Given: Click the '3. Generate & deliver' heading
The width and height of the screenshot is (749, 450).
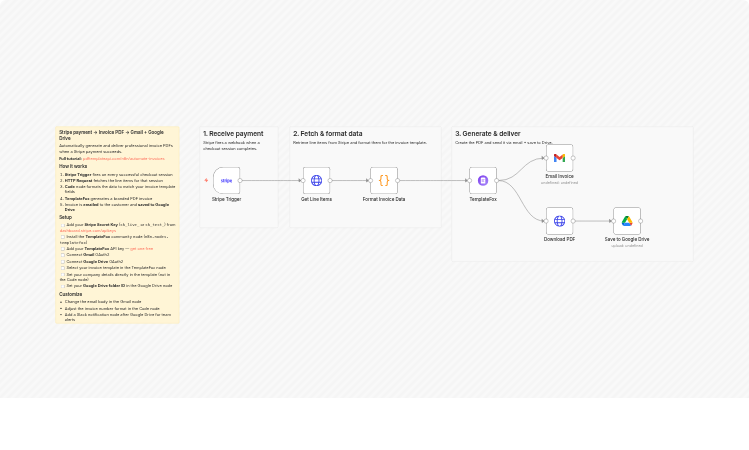Looking at the screenshot, I should (x=488, y=134).
